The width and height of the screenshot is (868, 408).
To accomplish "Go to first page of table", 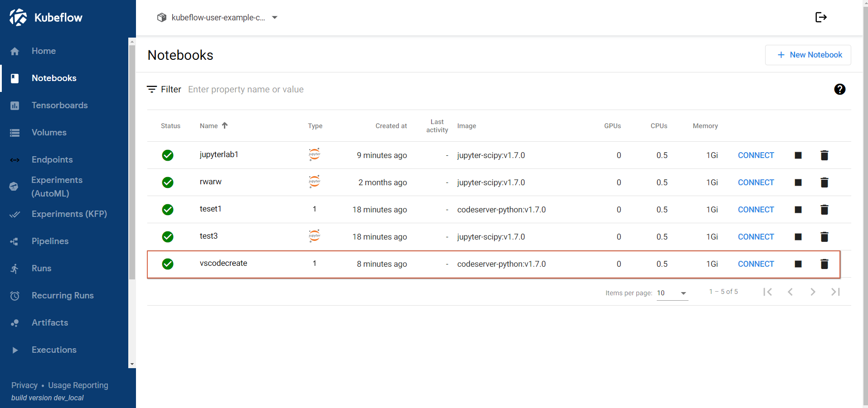I will tap(767, 292).
